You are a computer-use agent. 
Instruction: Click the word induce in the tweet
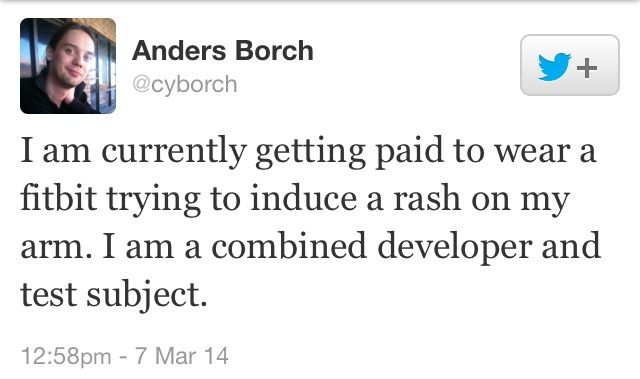pos(304,197)
